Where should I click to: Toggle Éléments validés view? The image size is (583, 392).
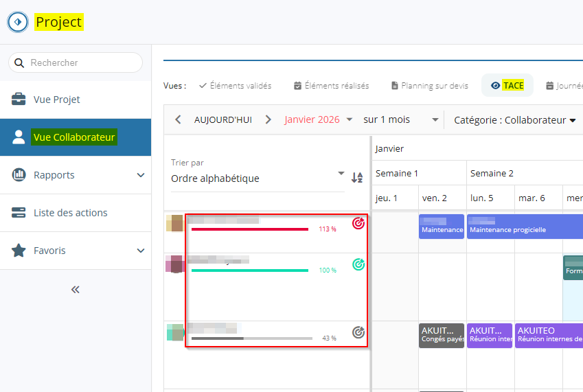[x=235, y=86]
